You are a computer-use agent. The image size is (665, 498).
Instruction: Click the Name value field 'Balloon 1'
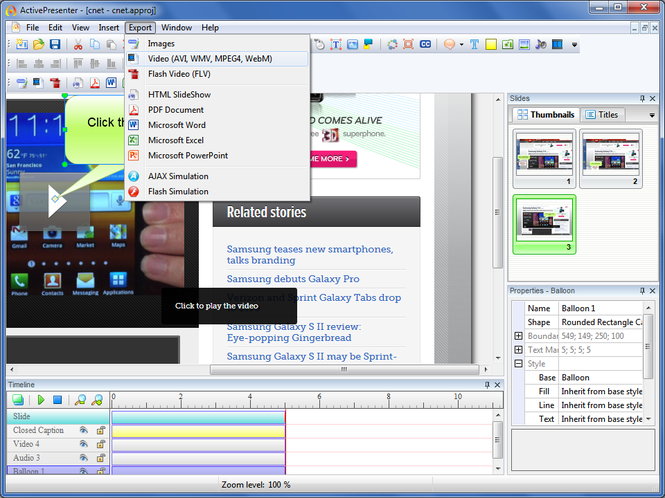[601, 308]
